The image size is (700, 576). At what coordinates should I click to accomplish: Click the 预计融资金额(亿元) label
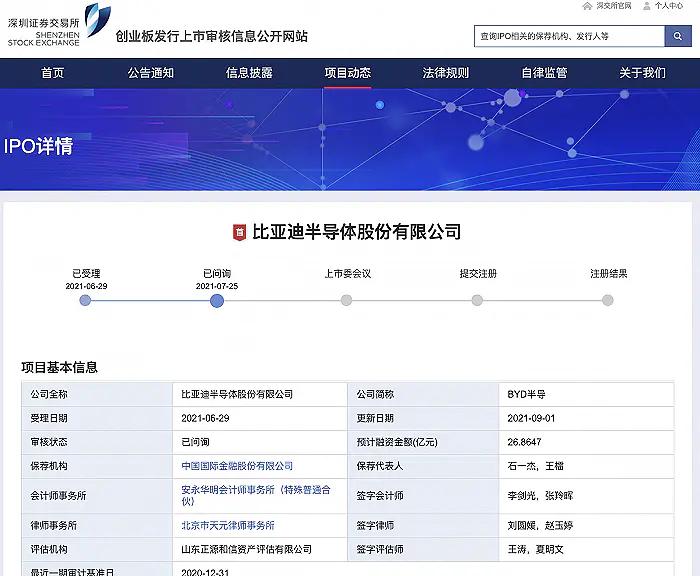coord(397,442)
